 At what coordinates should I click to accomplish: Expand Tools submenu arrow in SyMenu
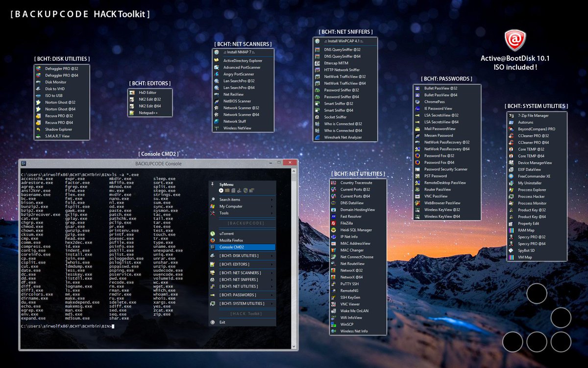271,213
